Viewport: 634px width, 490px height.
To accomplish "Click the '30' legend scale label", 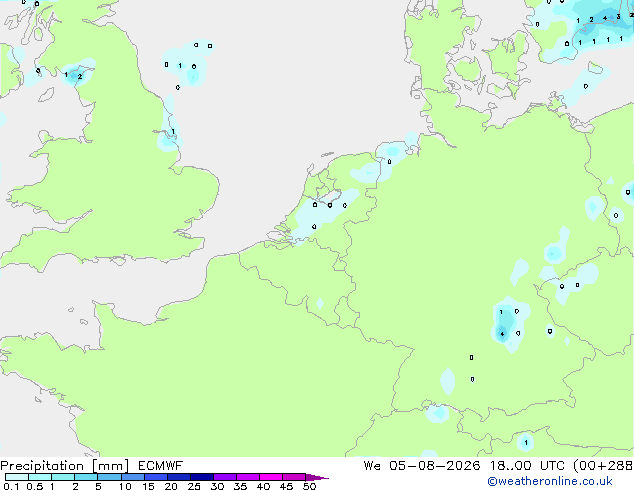I will tap(217, 486).
